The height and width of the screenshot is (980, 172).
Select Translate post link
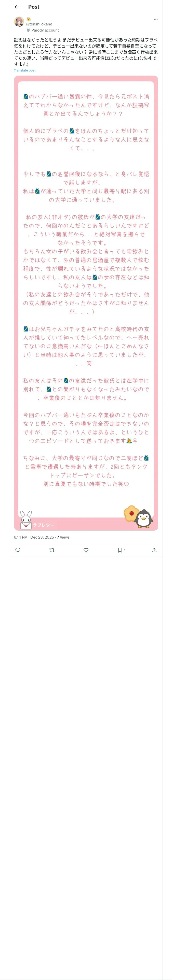25,70
